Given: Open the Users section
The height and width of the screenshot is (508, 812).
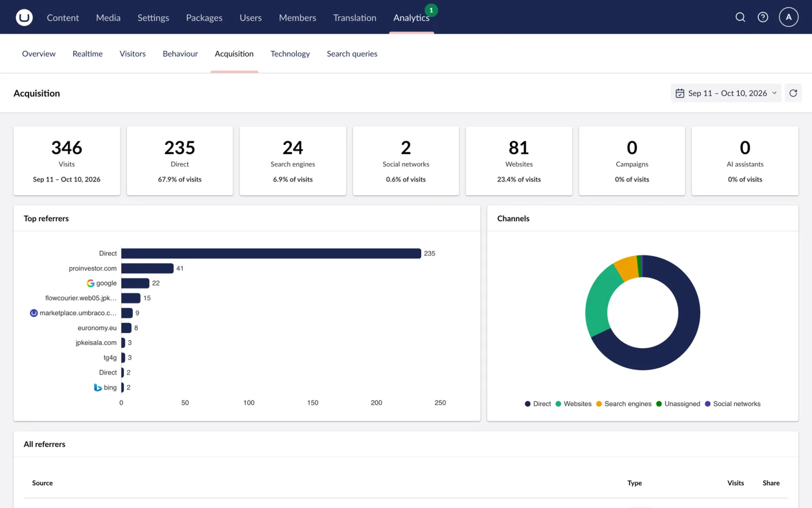Looking at the screenshot, I should pyautogui.click(x=251, y=18).
